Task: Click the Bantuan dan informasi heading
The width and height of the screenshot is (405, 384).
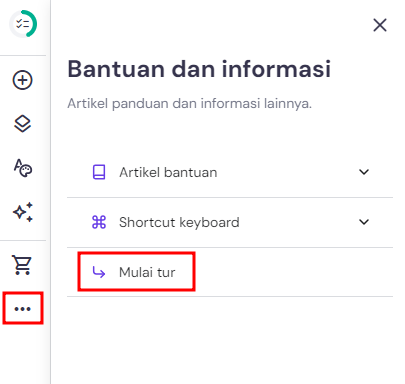Action: point(199,69)
